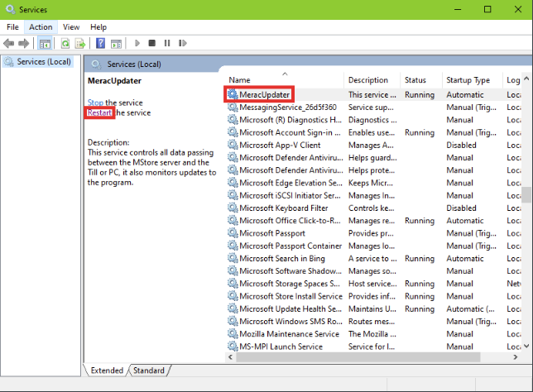
Task: Select the MS-MPI Launch Service row
Action: [373, 347]
